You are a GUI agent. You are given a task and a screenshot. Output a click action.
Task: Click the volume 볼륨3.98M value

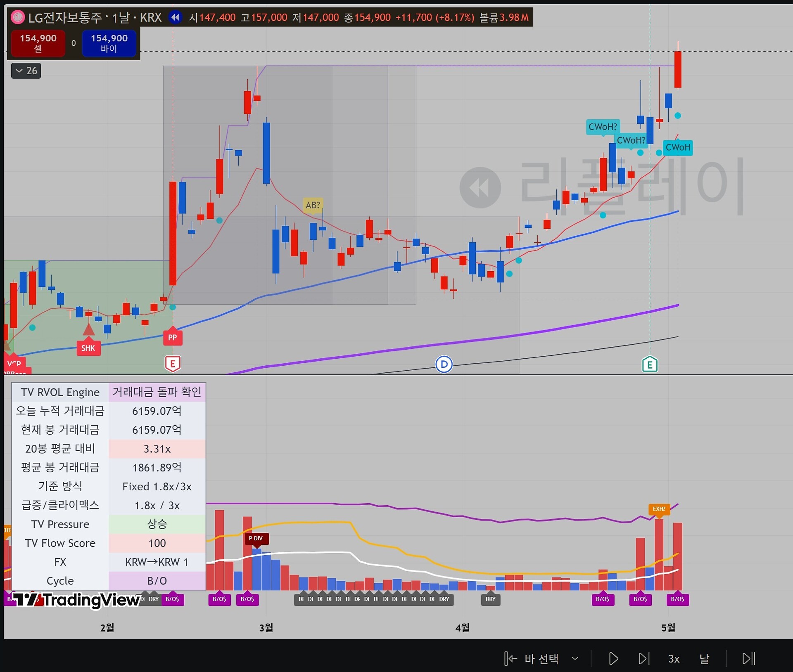504,17
